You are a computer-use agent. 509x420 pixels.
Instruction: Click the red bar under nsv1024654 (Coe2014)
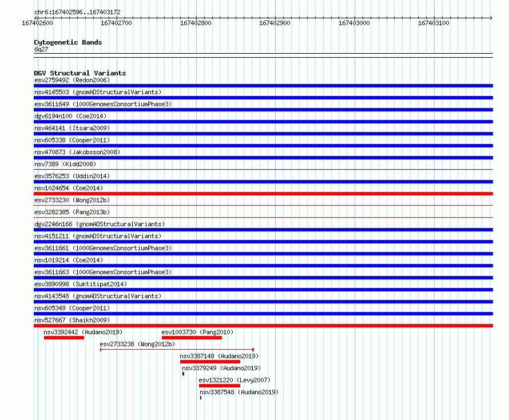pyautogui.click(x=263, y=194)
